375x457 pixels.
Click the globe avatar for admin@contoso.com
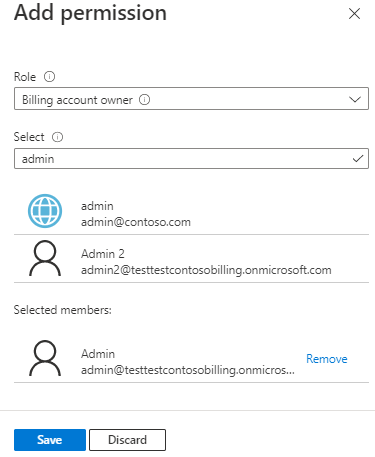coord(45,211)
